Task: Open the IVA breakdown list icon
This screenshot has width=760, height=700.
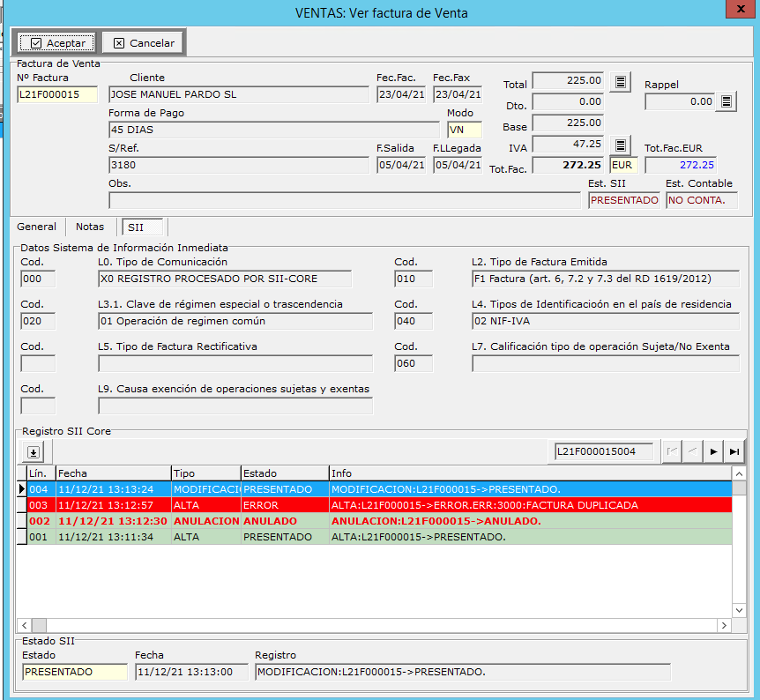Action: [x=622, y=145]
